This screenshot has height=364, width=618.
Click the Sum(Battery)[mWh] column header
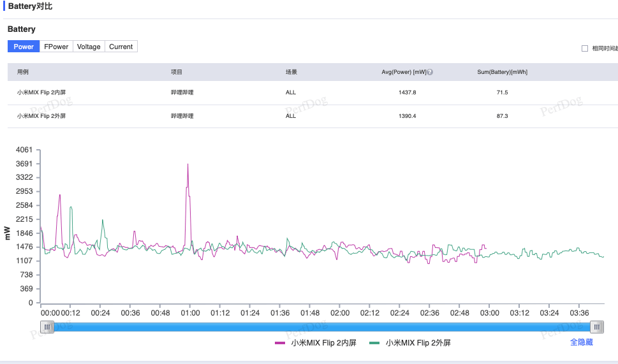[x=502, y=72]
